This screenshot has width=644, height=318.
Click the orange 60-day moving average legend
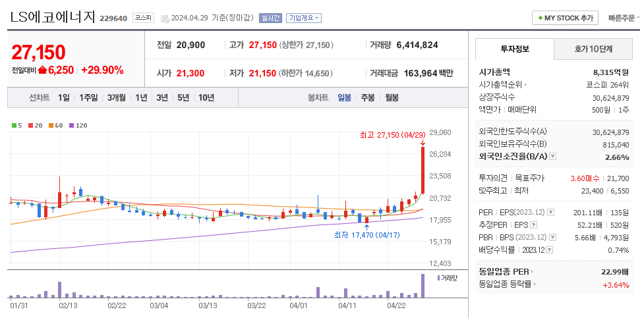(x=55, y=126)
